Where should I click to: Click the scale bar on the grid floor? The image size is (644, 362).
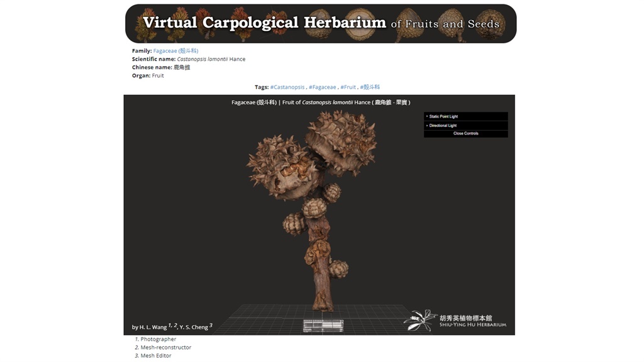pyautogui.click(x=321, y=326)
